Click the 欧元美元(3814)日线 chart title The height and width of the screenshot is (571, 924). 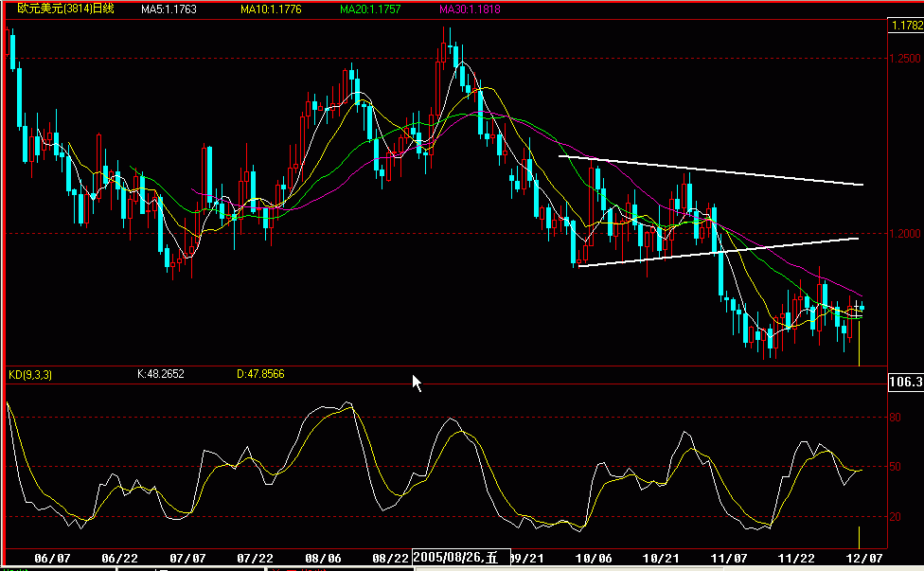click(x=65, y=9)
